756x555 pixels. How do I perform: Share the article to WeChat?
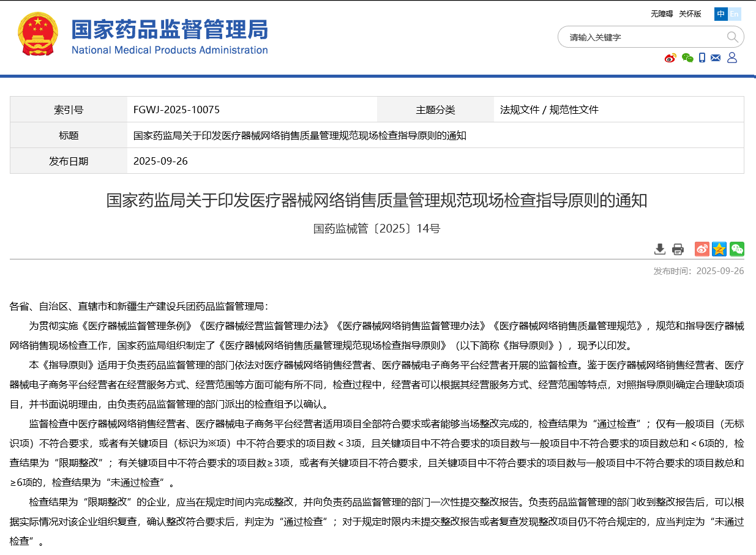coord(736,249)
